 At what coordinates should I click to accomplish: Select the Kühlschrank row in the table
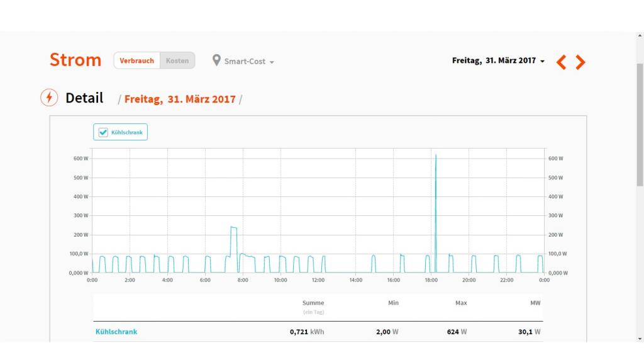click(x=116, y=332)
